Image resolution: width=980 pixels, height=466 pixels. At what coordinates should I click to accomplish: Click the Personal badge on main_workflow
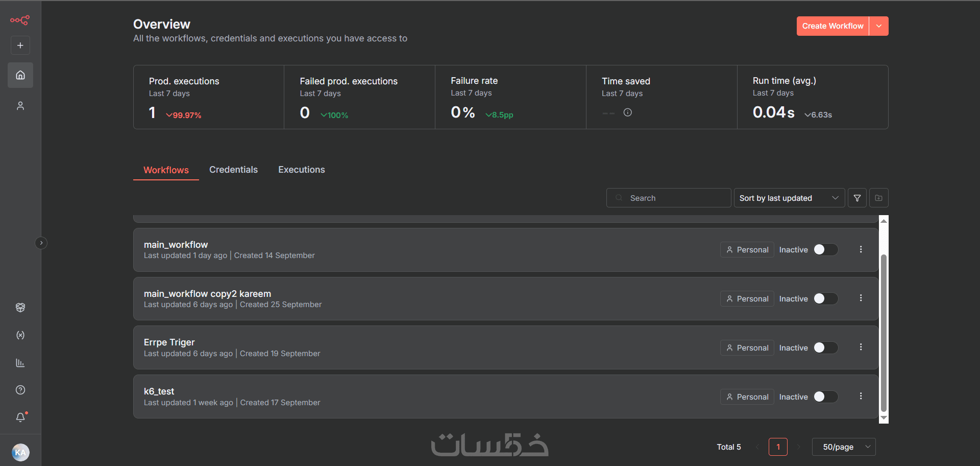pos(747,249)
